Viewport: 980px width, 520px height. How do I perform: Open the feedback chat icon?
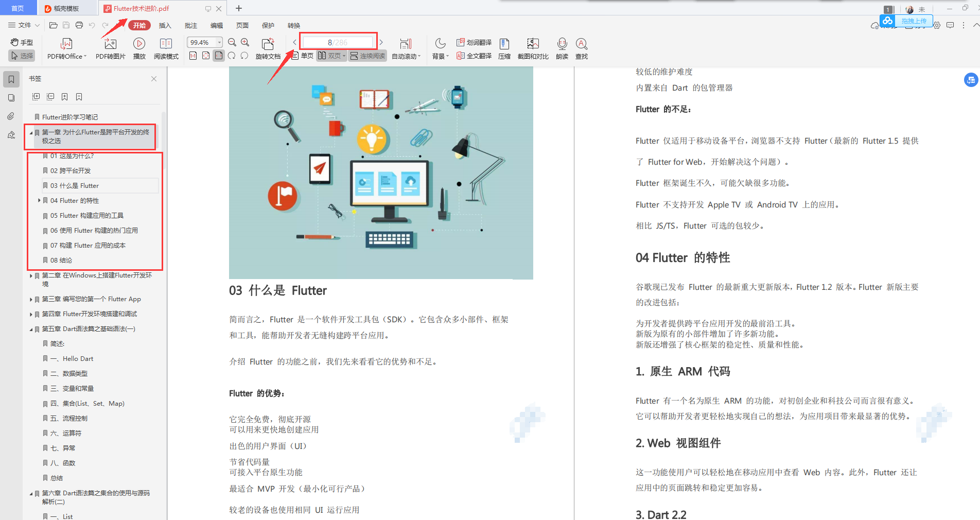[950, 25]
